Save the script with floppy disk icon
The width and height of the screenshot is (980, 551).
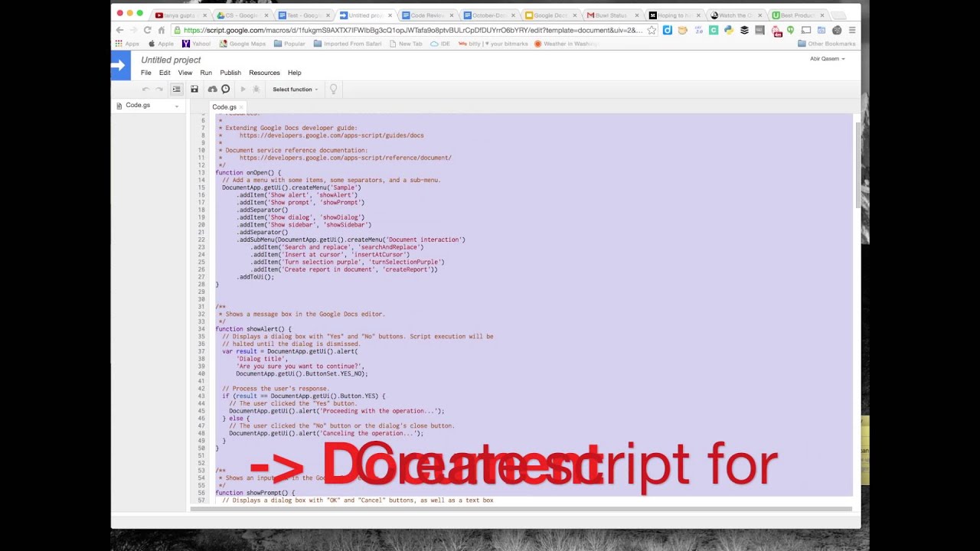coord(194,90)
